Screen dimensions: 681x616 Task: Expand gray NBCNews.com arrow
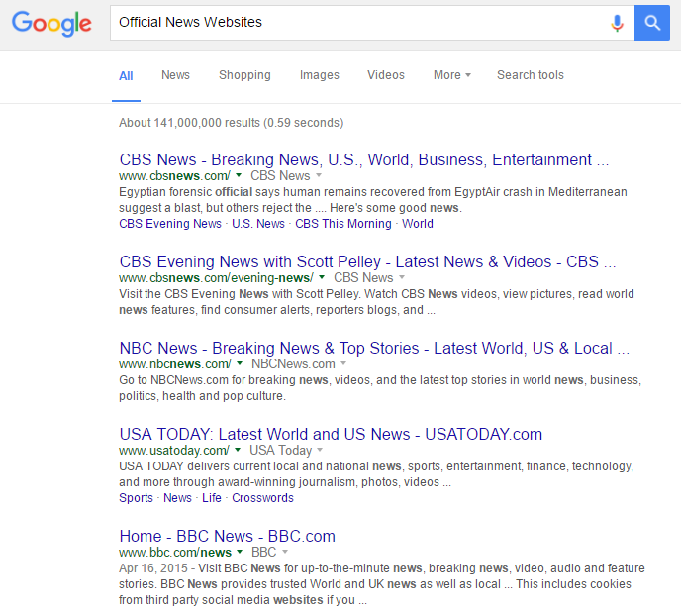[x=343, y=363]
